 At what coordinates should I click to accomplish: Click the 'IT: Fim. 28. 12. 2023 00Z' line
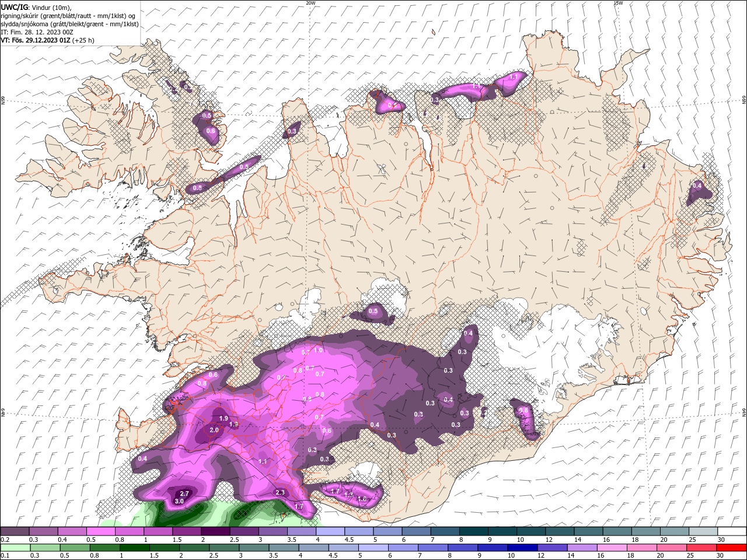pyautogui.click(x=36, y=32)
